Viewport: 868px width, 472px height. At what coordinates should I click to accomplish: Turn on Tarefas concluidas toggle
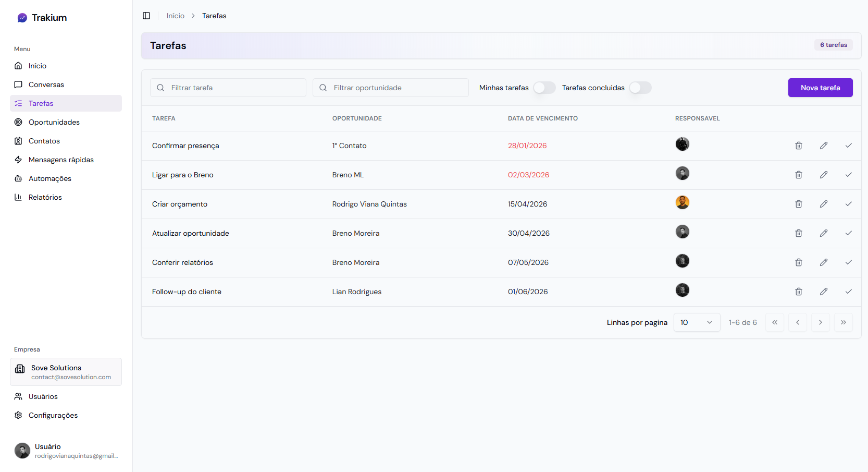coord(640,88)
